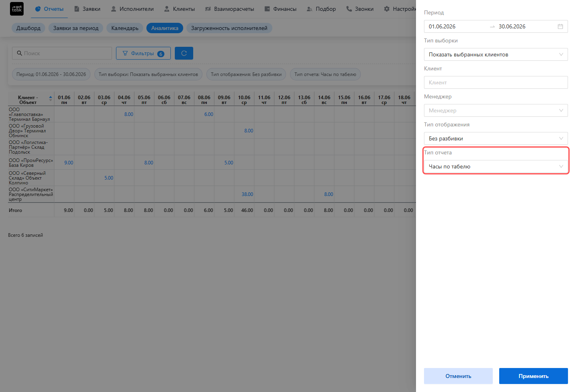Viewport: 576px width, 392px height.
Task: Switch to Календарь tab
Action: pos(125,28)
